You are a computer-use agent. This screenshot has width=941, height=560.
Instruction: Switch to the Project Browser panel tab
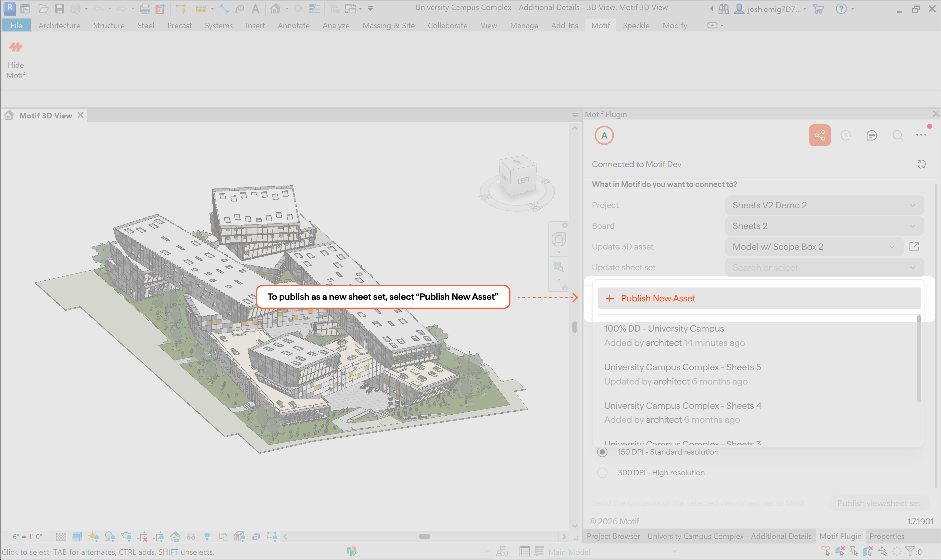coord(699,536)
